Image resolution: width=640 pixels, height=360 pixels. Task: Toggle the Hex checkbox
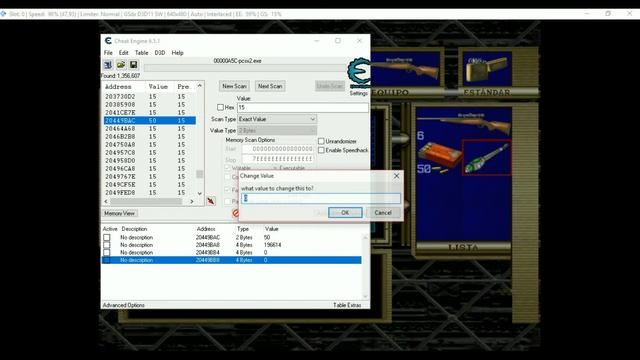[x=220, y=107]
